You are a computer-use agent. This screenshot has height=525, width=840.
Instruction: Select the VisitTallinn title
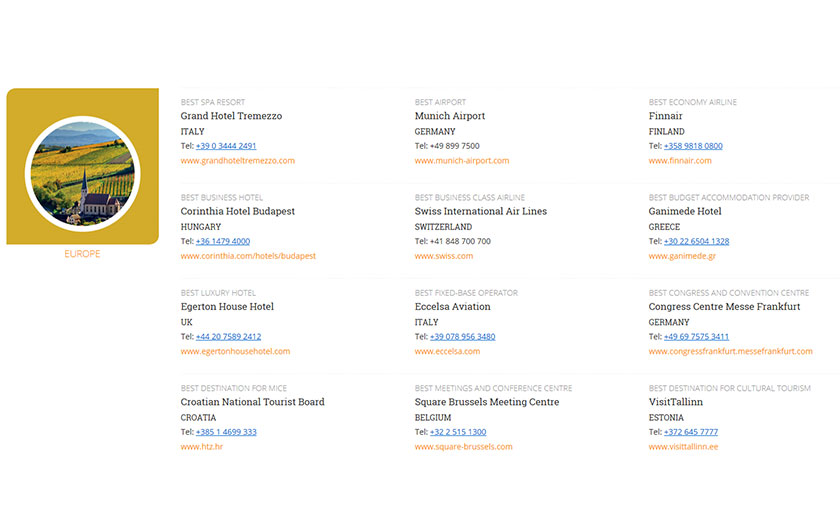[676, 402]
